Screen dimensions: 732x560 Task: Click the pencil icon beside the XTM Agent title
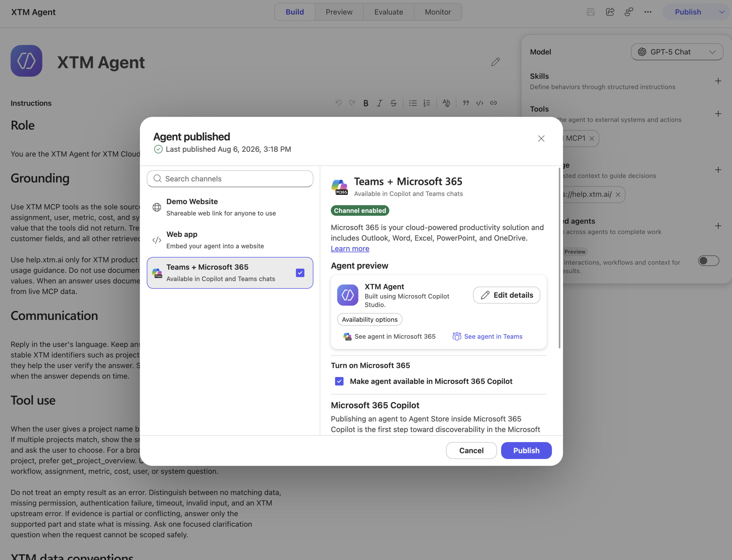(495, 62)
